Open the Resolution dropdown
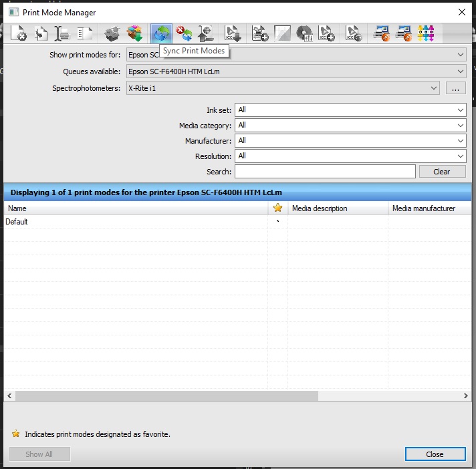 point(350,156)
